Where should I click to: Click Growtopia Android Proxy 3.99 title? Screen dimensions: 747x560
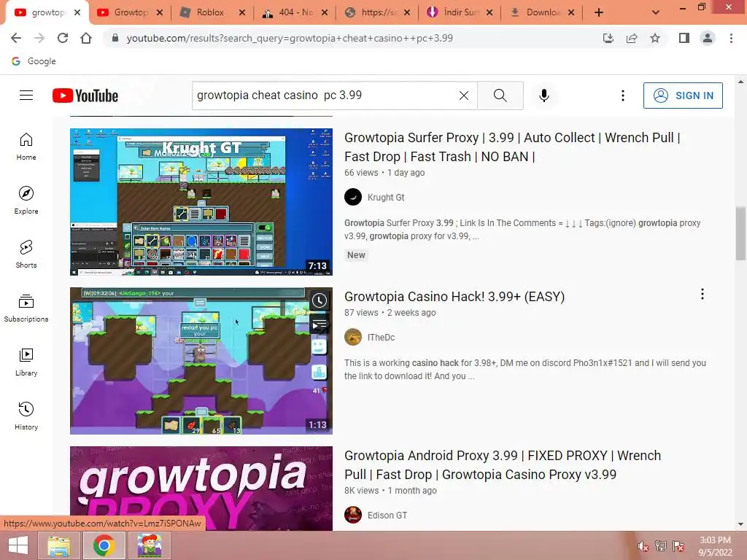click(x=503, y=464)
